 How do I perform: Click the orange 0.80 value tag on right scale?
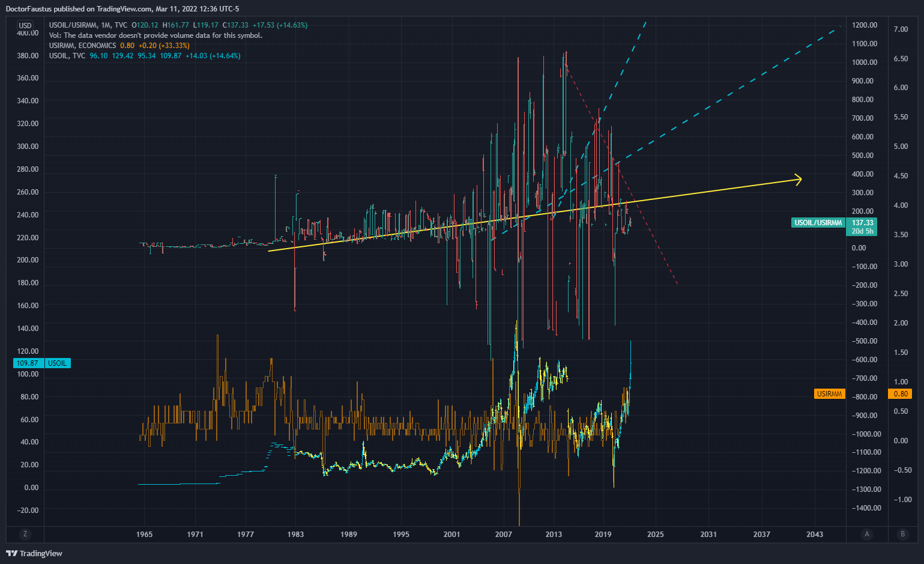900,394
